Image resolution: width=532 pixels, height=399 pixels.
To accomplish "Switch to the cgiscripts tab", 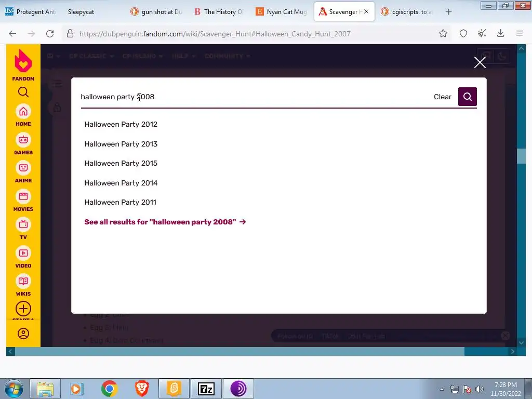I will (x=407, y=12).
